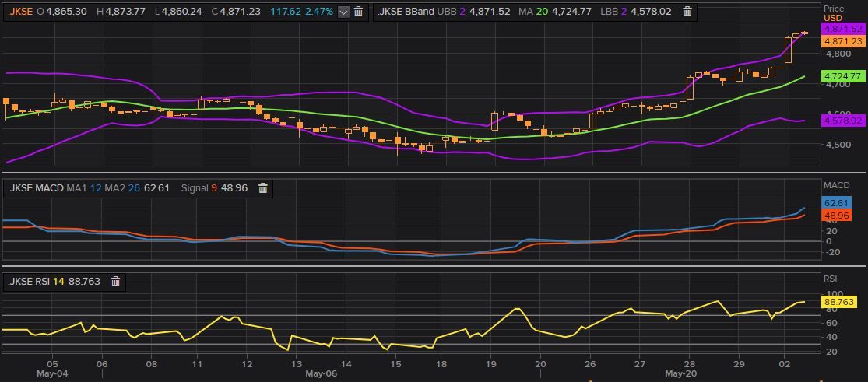Click the orange .JKSE ticker label
The height and width of the screenshot is (382, 868).
(x=20, y=11)
